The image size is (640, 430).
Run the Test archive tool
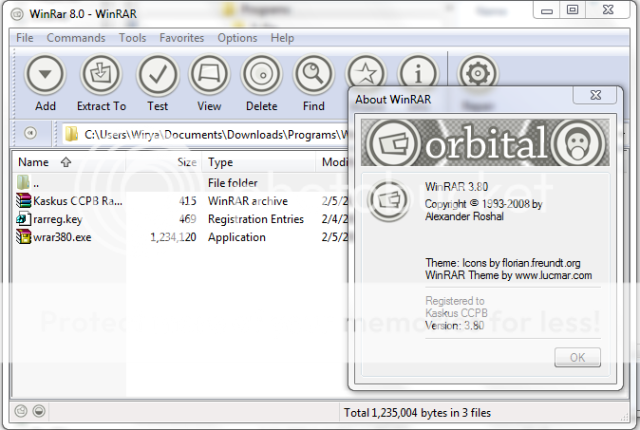click(x=158, y=75)
